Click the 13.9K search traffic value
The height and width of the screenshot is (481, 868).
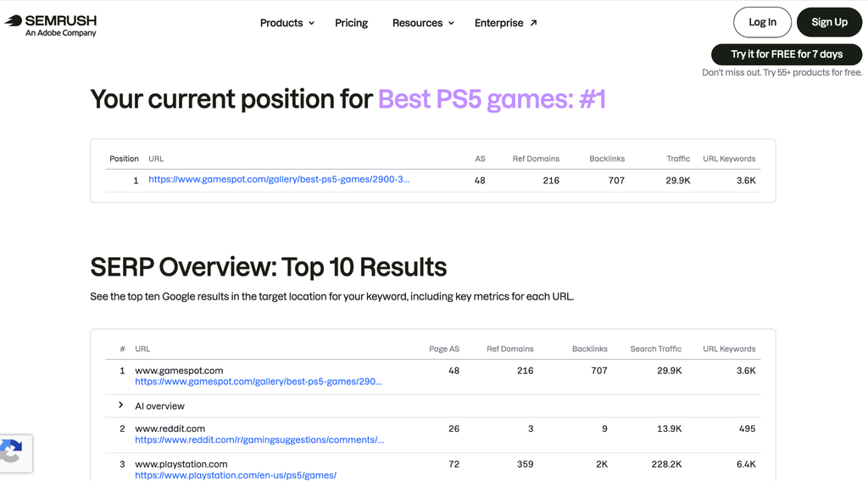tap(670, 428)
